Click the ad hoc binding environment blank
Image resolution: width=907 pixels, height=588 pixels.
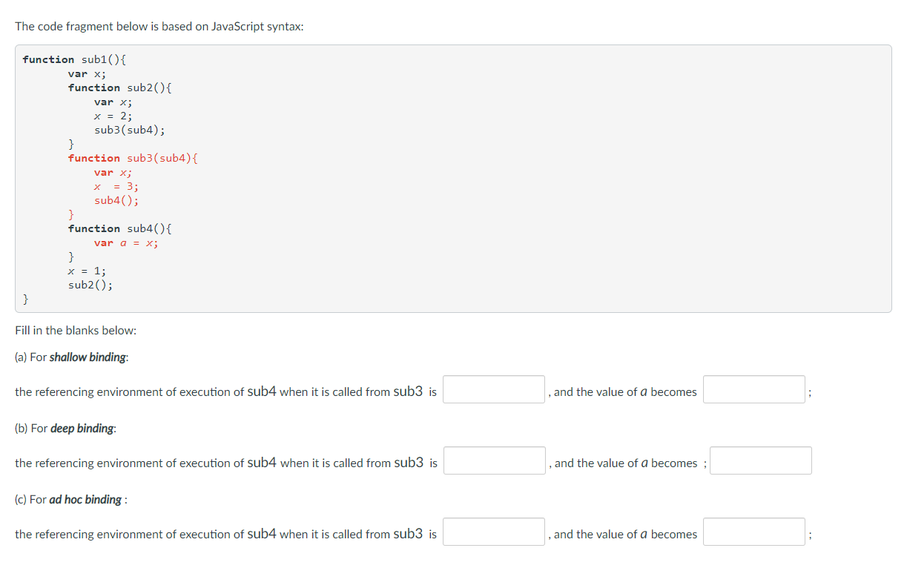tap(493, 531)
